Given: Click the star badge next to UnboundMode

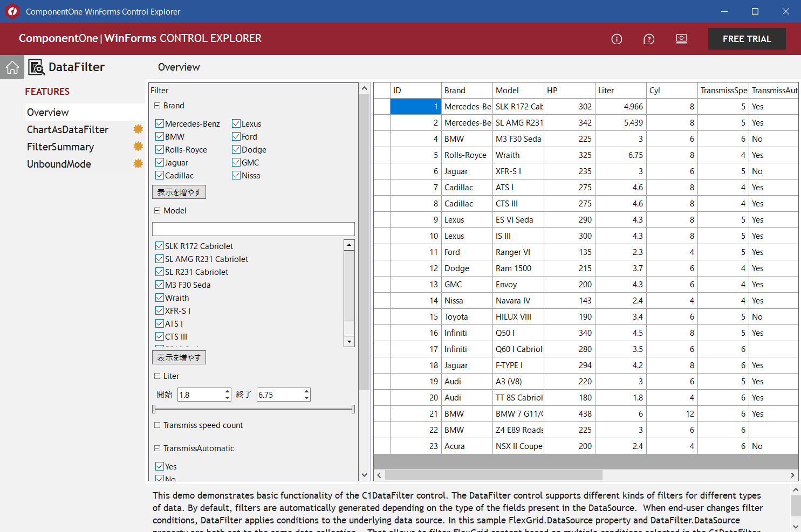Looking at the screenshot, I should (x=138, y=163).
